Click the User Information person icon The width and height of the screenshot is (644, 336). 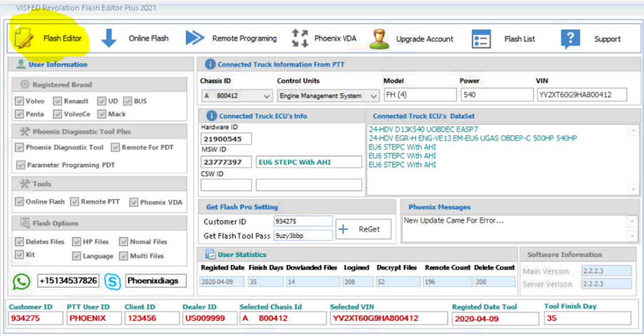[21, 64]
